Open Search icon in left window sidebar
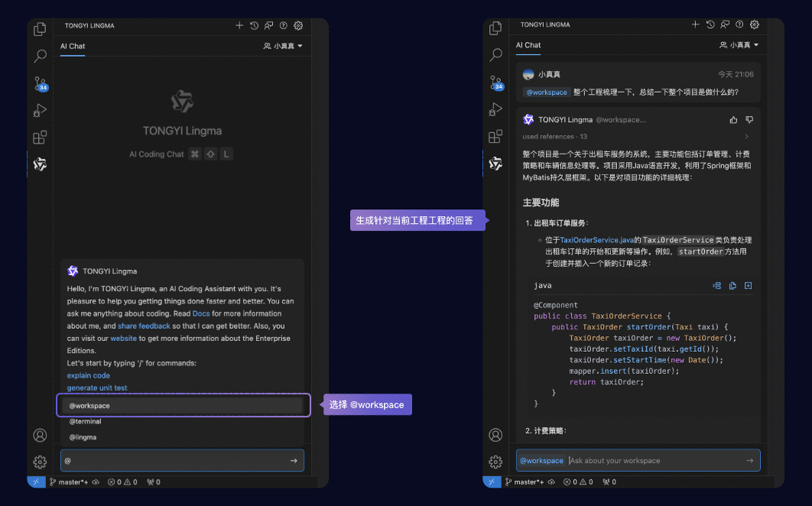The width and height of the screenshot is (812, 506). click(40, 56)
